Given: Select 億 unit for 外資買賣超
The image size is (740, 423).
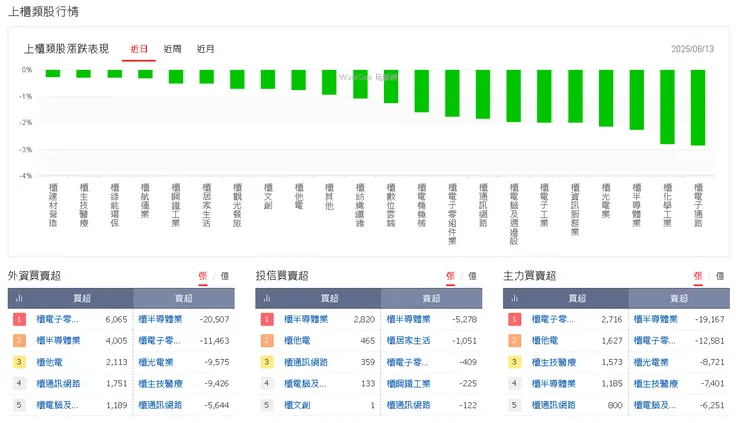Looking at the screenshot, I should pyautogui.click(x=225, y=276).
